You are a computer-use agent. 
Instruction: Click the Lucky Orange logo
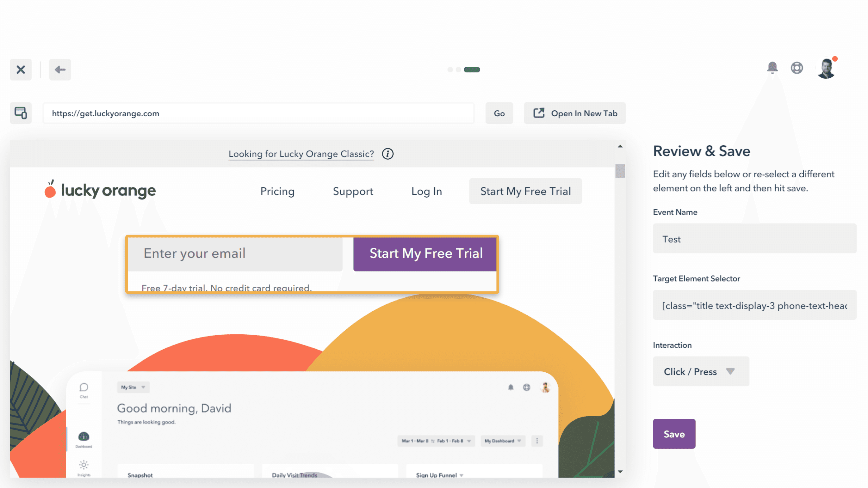pos(100,190)
